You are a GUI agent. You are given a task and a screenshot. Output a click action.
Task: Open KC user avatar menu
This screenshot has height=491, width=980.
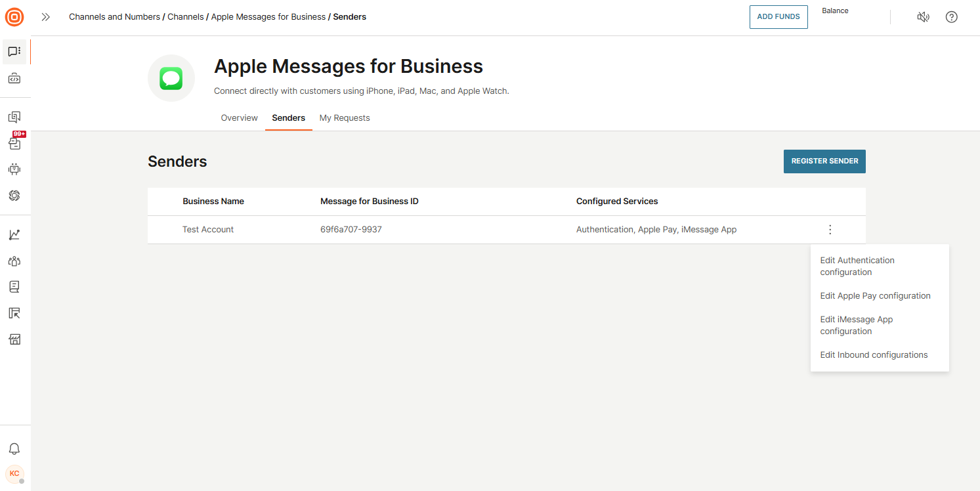click(14, 474)
